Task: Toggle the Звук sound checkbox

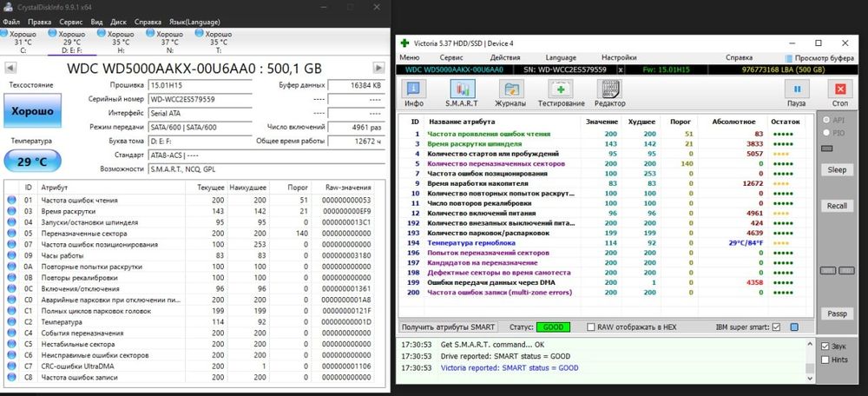Action: (x=825, y=346)
